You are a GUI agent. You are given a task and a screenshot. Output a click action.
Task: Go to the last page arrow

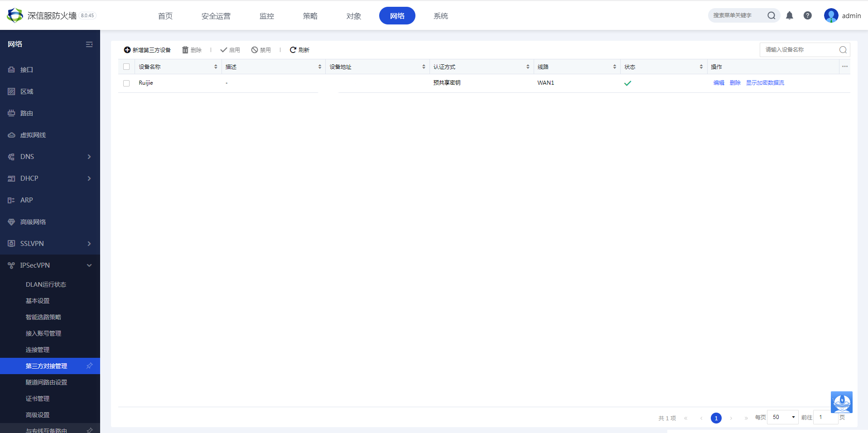[x=746, y=418]
